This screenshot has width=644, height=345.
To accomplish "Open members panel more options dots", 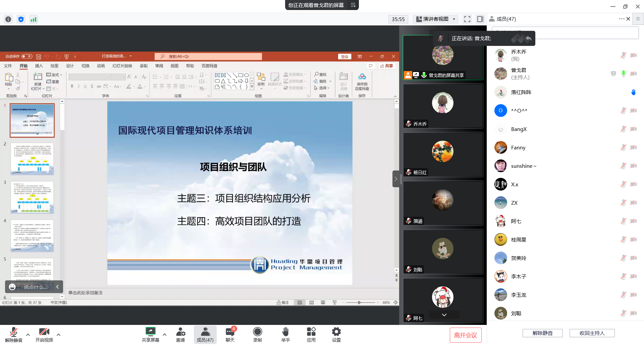I will pyautogui.click(x=622, y=19).
